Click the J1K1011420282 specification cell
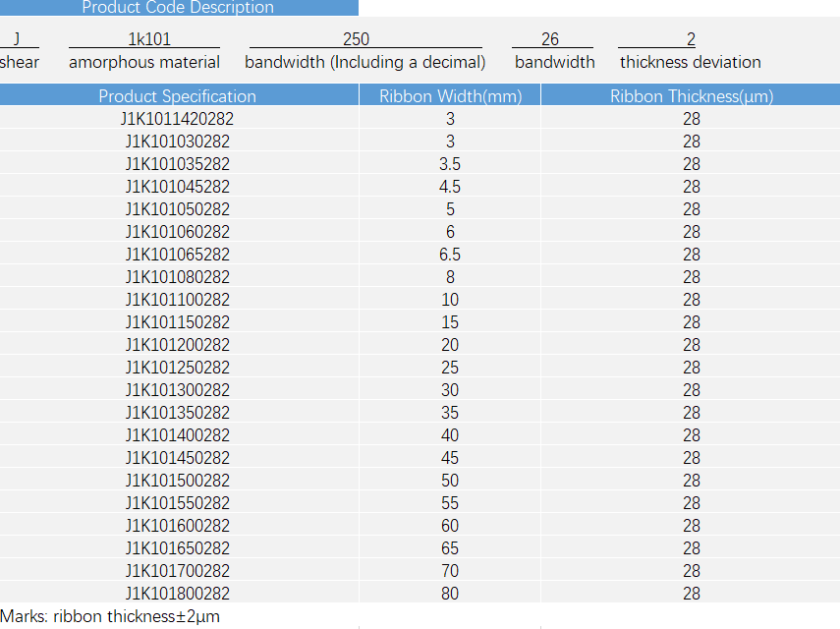Viewport: 840px width, 629px height. pos(178,119)
